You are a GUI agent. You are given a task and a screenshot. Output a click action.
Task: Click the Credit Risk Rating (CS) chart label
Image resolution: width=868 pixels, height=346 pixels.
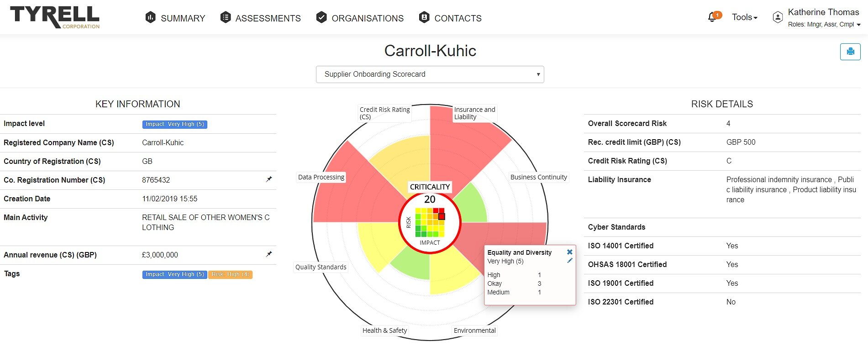(x=385, y=113)
